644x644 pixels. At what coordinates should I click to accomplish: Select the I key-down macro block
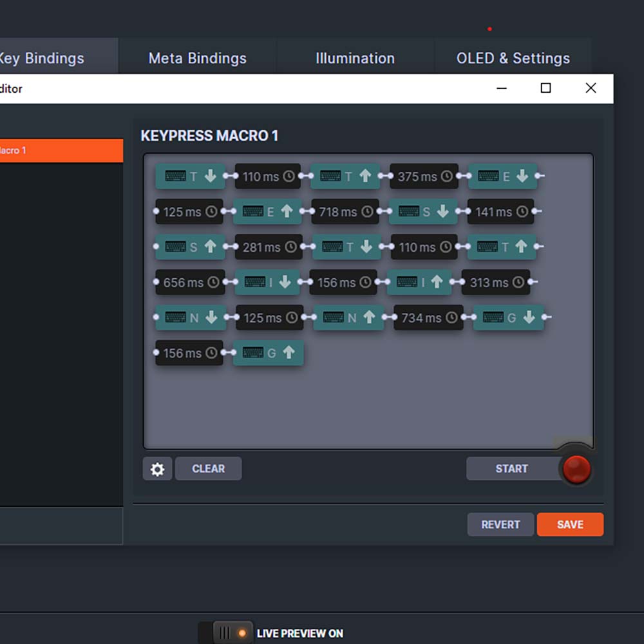(x=268, y=283)
